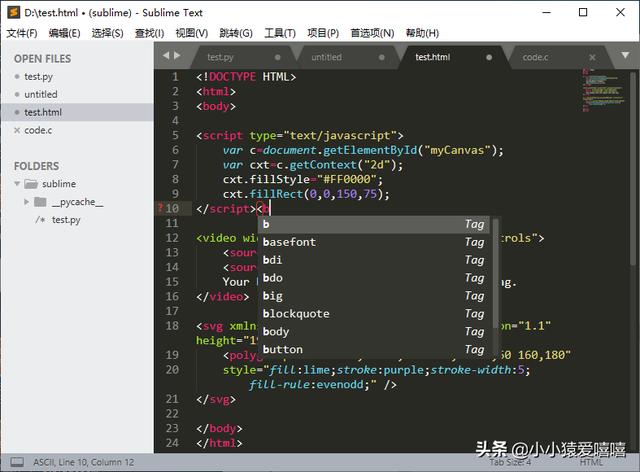Expand the __pycache__ folder arrow
This screenshot has width=640, height=472.
pyautogui.click(x=26, y=202)
